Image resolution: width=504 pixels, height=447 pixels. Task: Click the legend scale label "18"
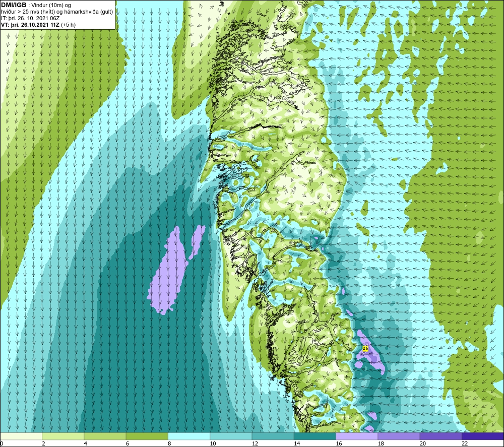click(381, 443)
